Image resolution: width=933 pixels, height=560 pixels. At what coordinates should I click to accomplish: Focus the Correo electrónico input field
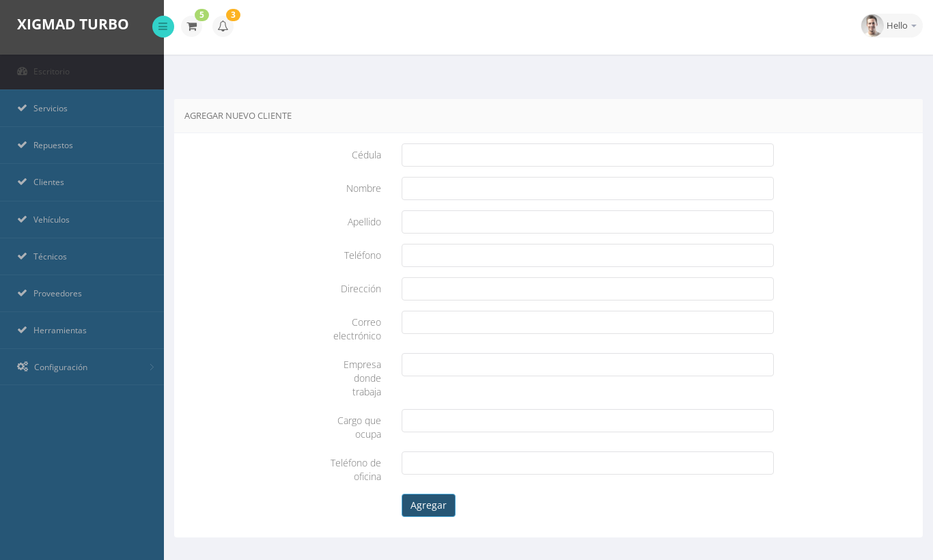pos(587,322)
